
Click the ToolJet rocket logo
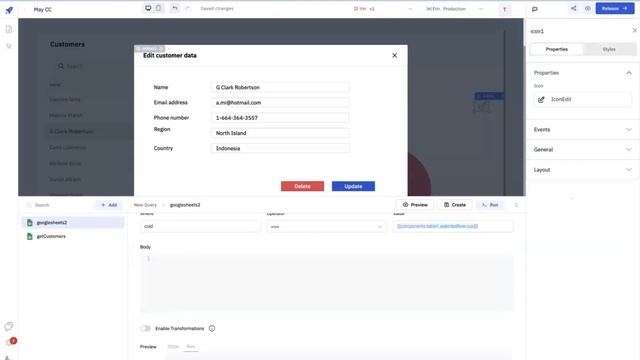point(9,10)
